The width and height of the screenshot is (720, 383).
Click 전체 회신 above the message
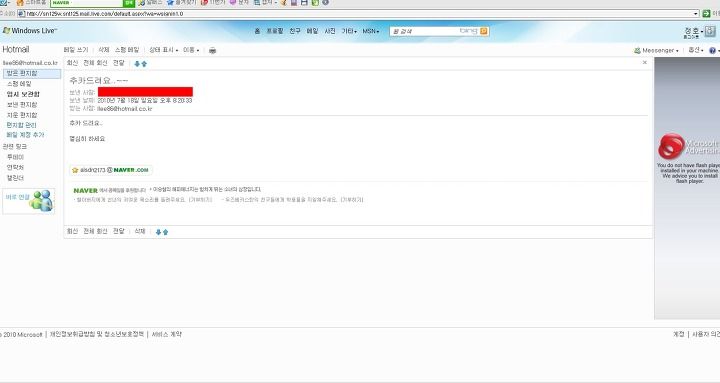tap(95, 63)
